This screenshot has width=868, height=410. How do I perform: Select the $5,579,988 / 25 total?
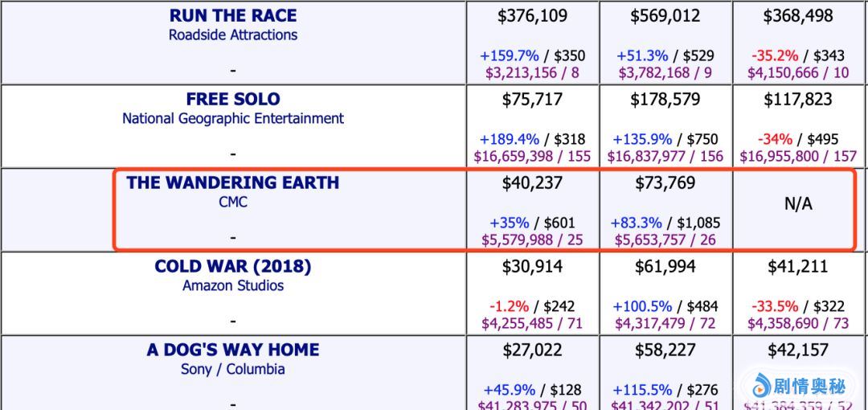pyautogui.click(x=532, y=240)
